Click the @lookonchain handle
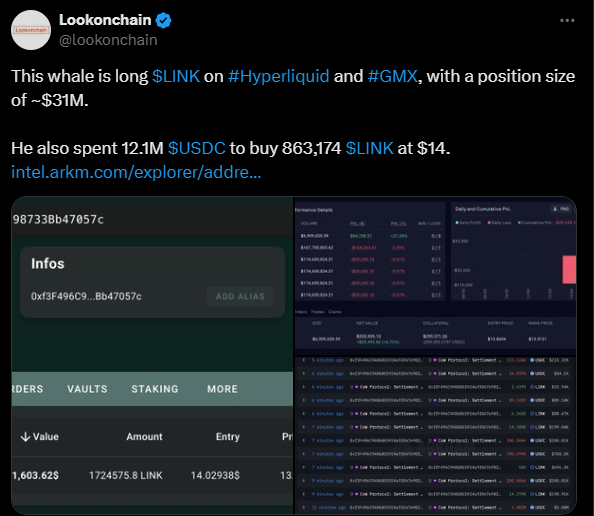The width and height of the screenshot is (594, 516). (108, 40)
